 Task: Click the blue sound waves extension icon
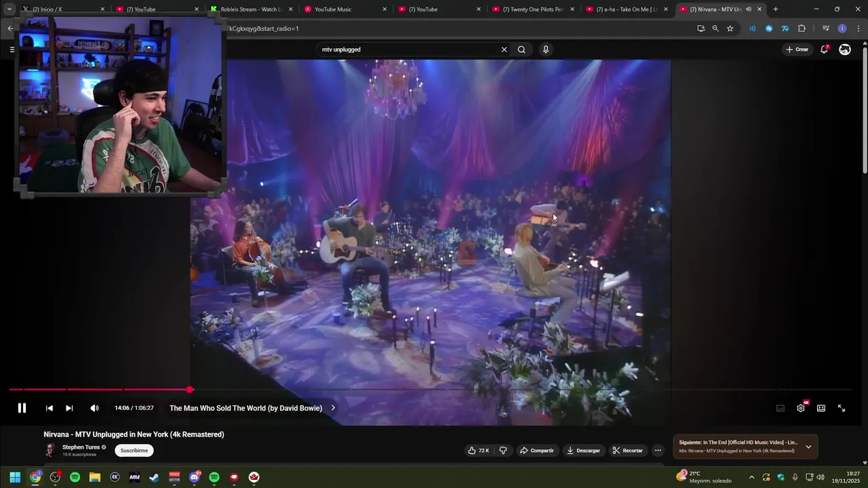pyautogui.click(x=753, y=28)
